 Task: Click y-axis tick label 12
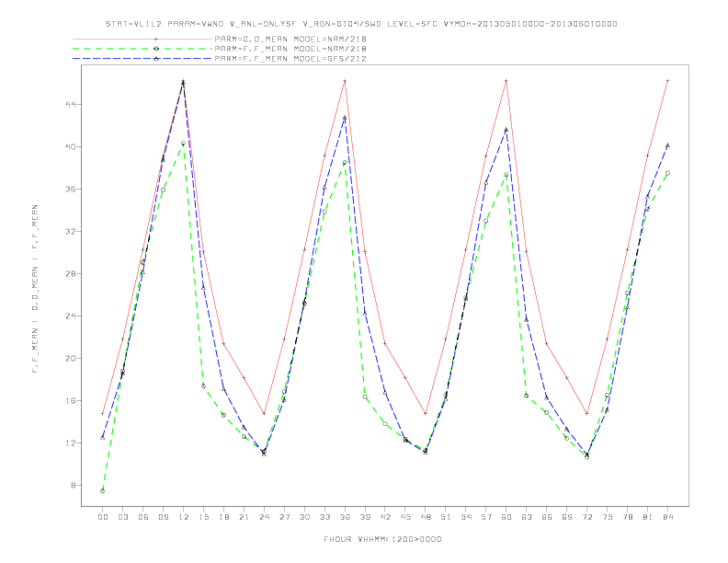70,443
